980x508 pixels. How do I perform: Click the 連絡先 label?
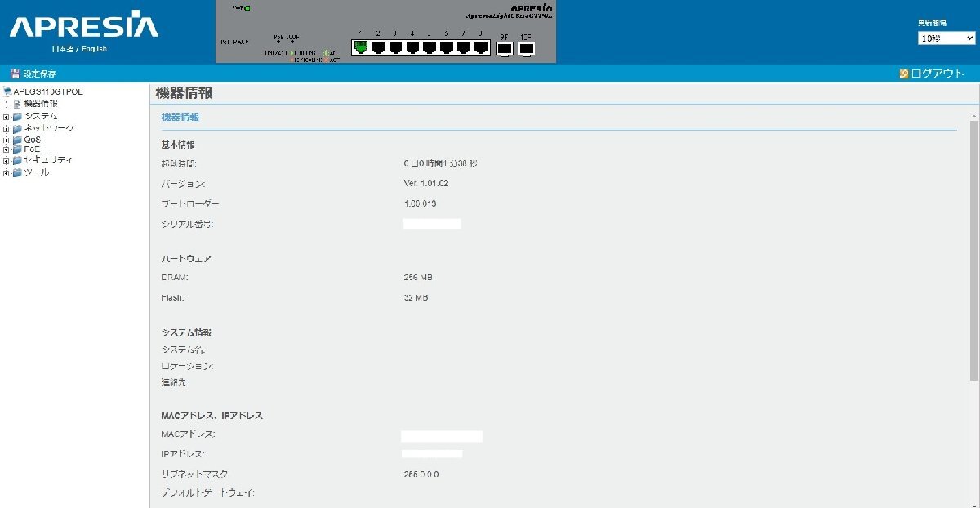point(175,382)
